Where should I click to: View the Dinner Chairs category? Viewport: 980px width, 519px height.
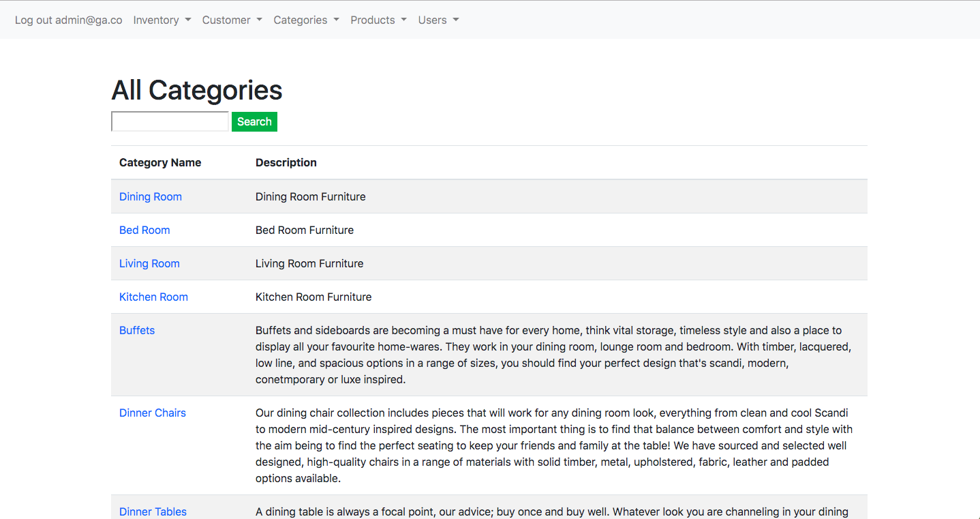pyautogui.click(x=152, y=413)
